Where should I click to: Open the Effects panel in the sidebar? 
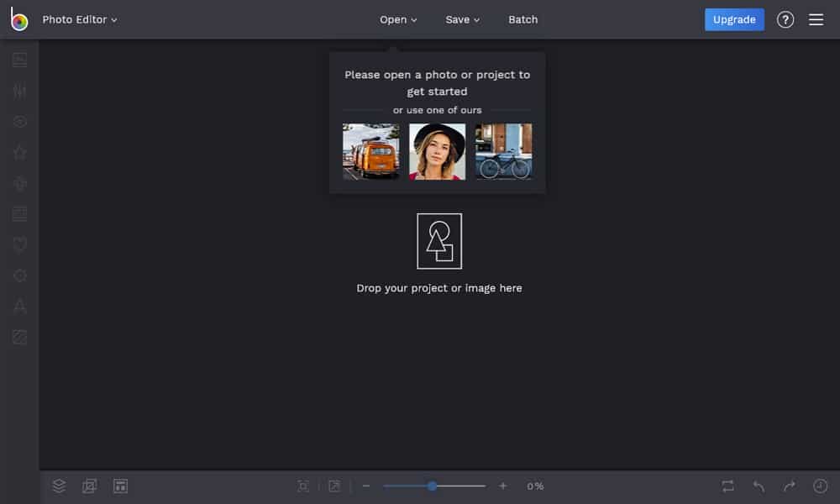19,121
